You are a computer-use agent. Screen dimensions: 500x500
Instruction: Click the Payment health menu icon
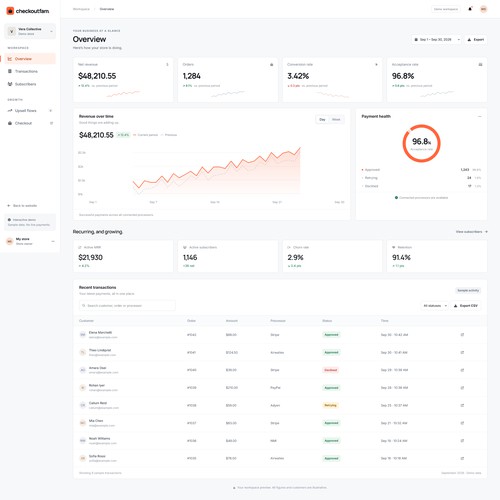coord(480,116)
